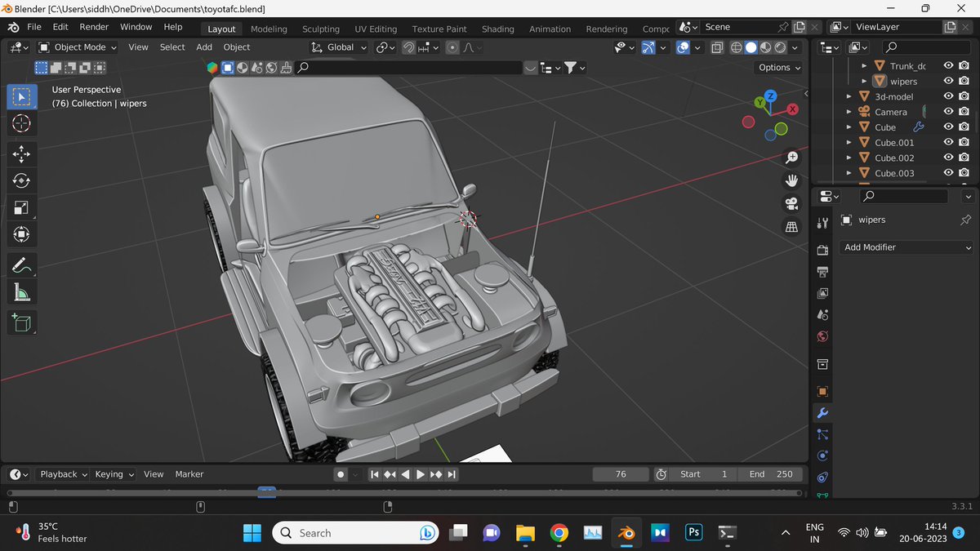Open the viewport Add menu

pyautogui.click(x=204, y=47)
